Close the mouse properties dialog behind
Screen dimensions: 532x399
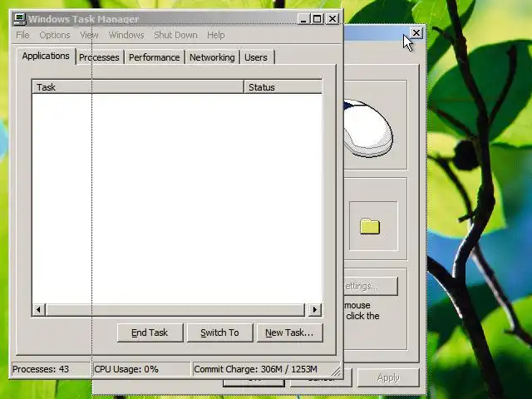(x=416, y=33)
